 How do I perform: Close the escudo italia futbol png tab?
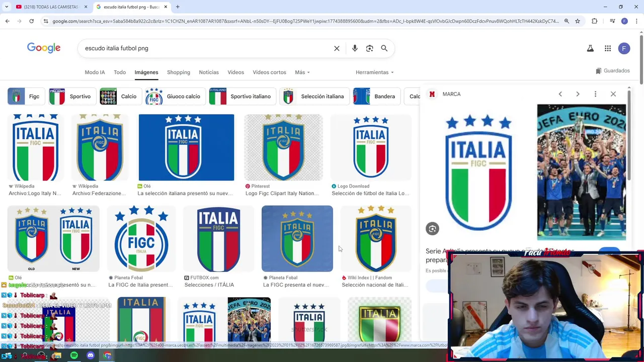166,7
